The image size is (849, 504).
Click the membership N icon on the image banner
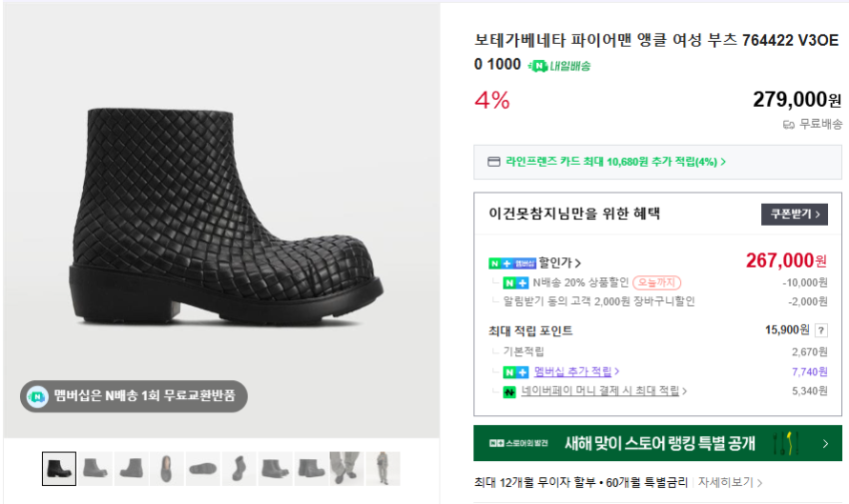tap(37, 396)
